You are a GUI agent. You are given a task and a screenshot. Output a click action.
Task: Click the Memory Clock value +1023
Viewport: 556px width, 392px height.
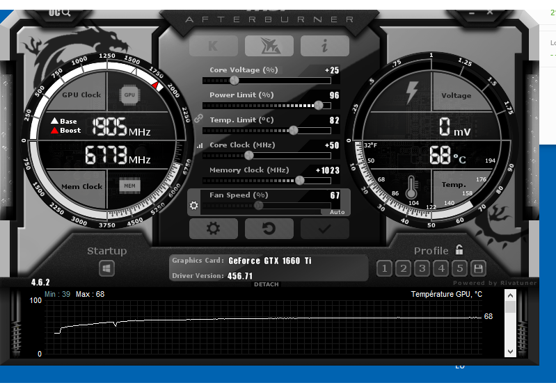pos(328,170)
